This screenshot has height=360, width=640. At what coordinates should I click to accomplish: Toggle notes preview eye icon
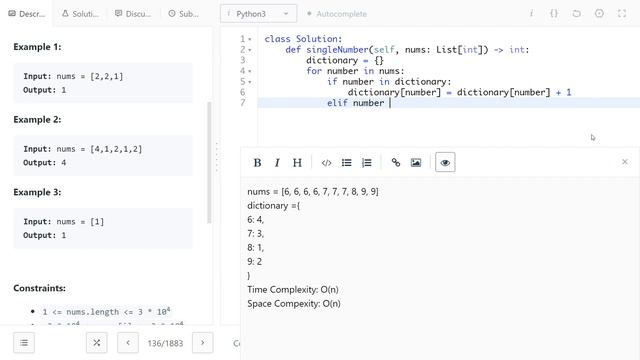point(445,162)
